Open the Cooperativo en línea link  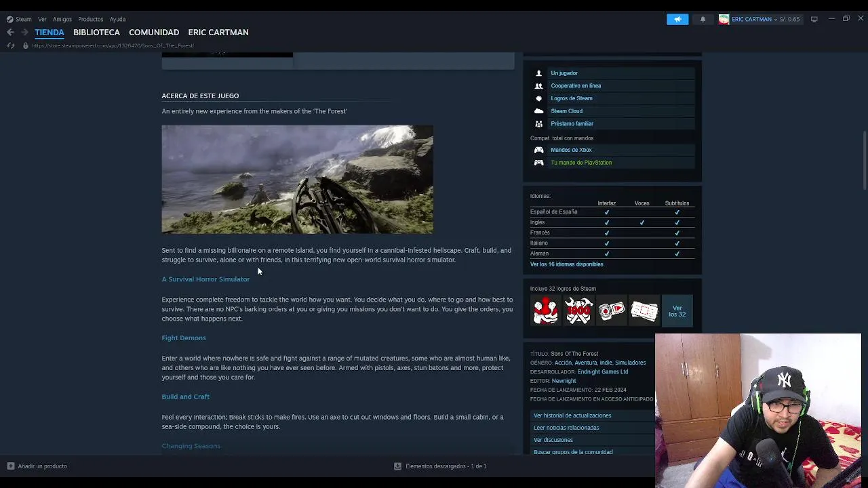click(x=576, y=85)
